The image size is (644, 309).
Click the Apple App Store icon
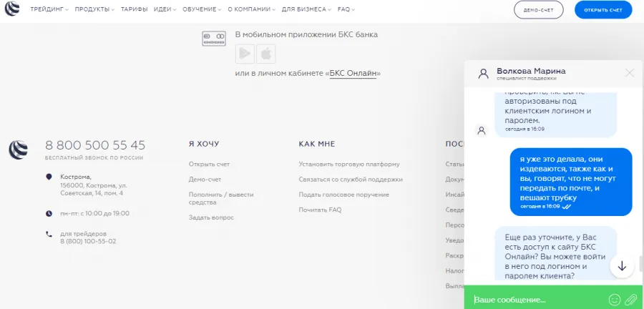coord(266,54)
